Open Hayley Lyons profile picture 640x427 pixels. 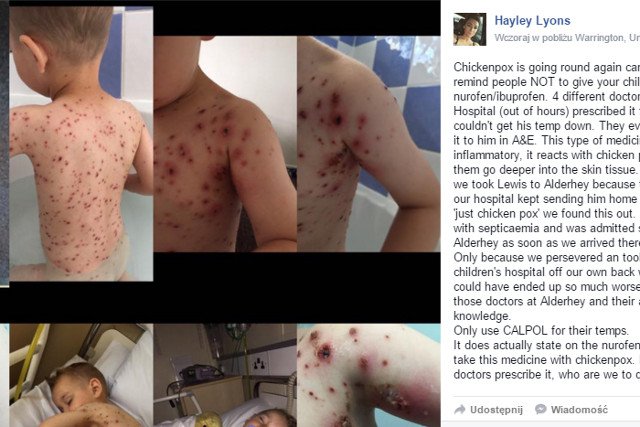pyautogui.click(x=470, y=29)
